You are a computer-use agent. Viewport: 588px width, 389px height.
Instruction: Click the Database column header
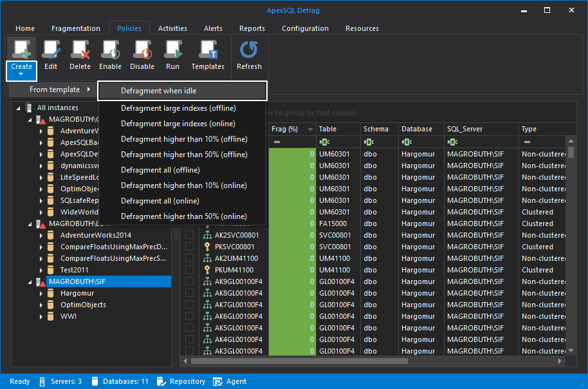coord(421,129)
